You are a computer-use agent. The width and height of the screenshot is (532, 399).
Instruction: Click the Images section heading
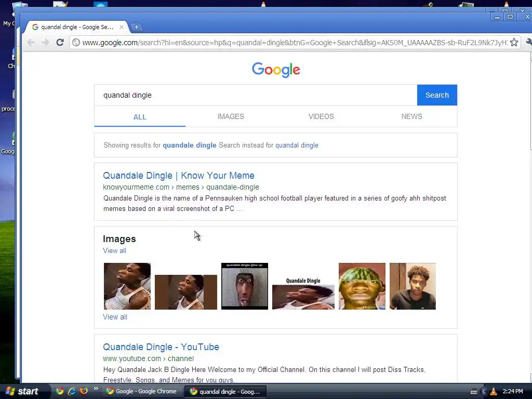119,239
